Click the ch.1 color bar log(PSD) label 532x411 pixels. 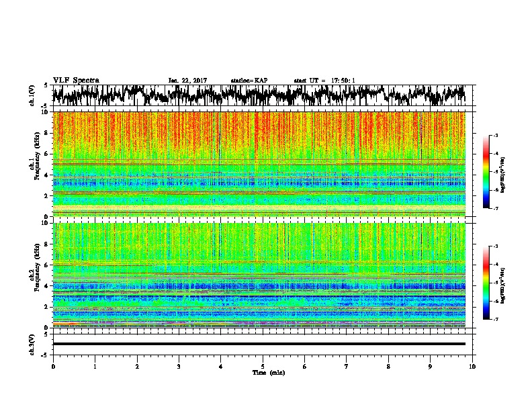(503, 175)
